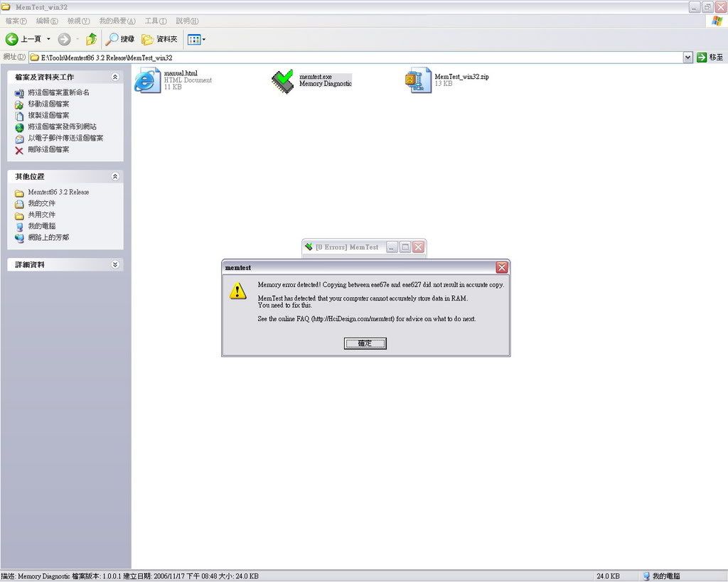Select the manual.html file icon

[147, 80]
